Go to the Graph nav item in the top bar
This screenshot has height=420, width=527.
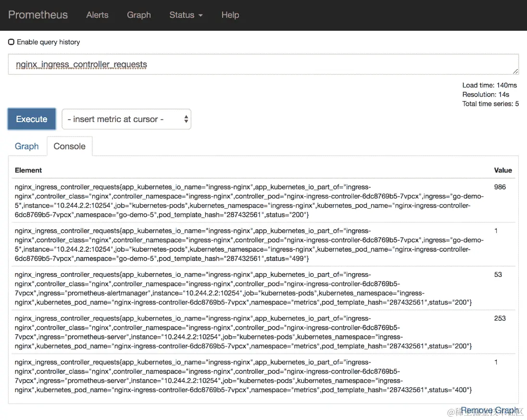tap(139, 15)
